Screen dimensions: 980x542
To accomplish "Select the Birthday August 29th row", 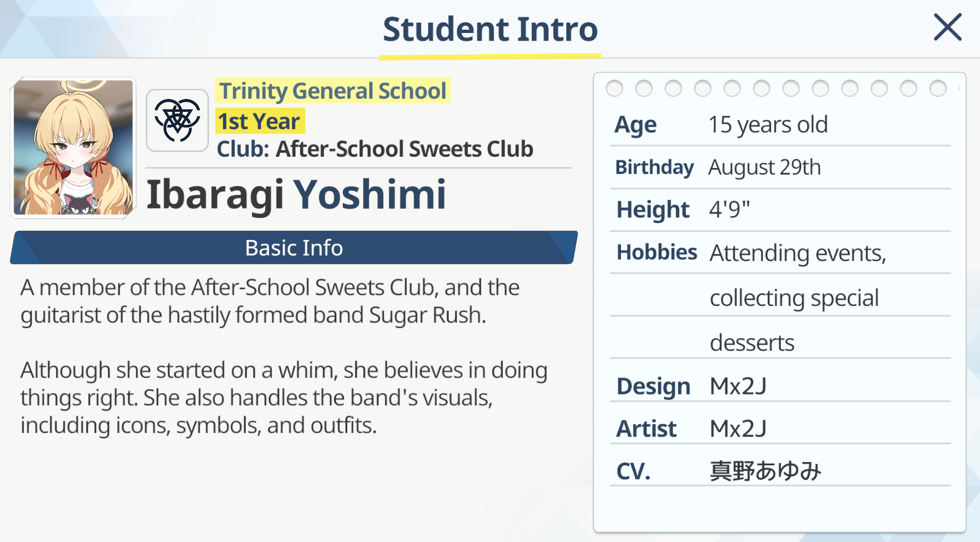I will coord(780,168).
